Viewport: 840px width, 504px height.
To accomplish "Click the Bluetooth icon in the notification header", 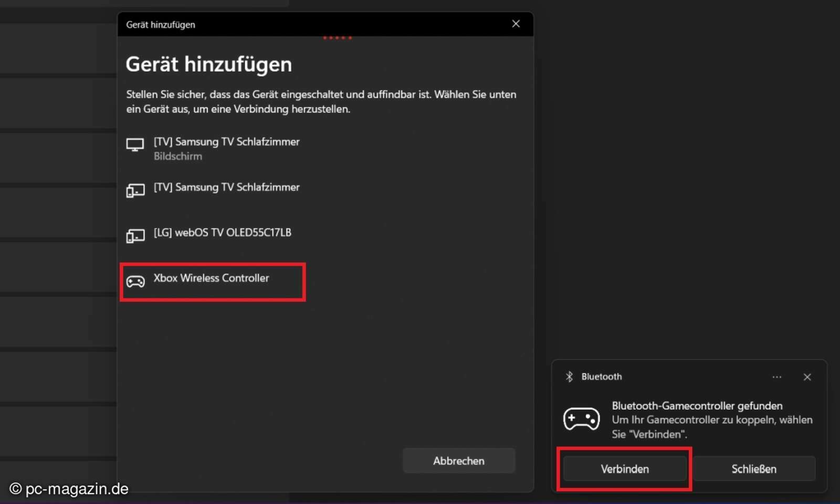I will pos(569,376).
